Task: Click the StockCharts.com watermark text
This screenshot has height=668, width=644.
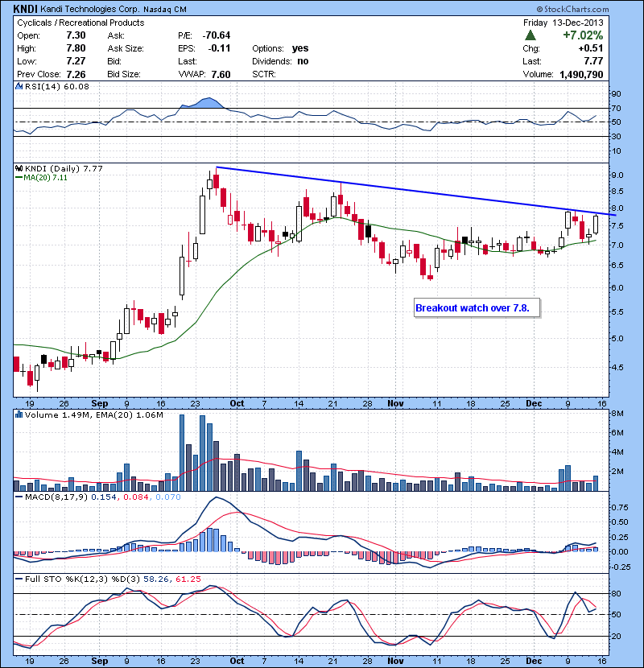Action: click(x=572, y=9)
